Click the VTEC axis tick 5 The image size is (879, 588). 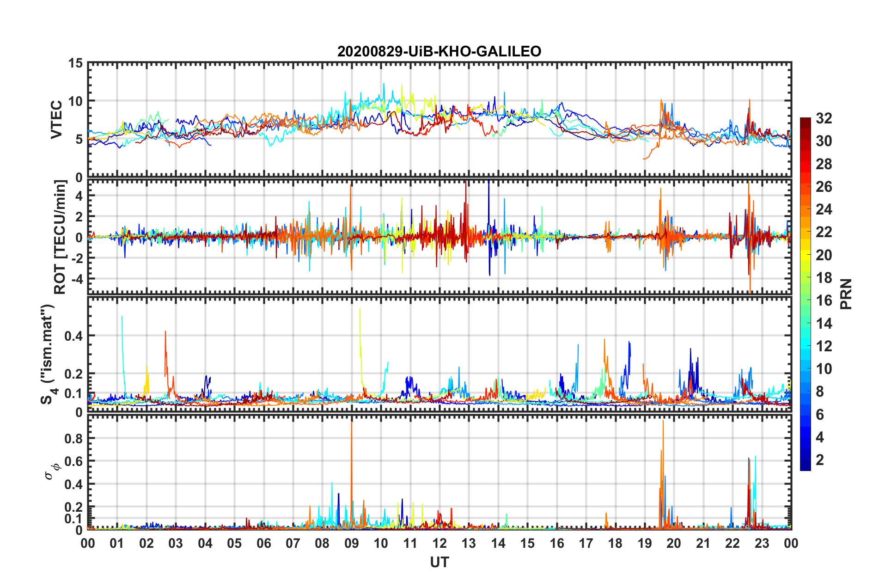pyautogui.click(x=79, y=139)
